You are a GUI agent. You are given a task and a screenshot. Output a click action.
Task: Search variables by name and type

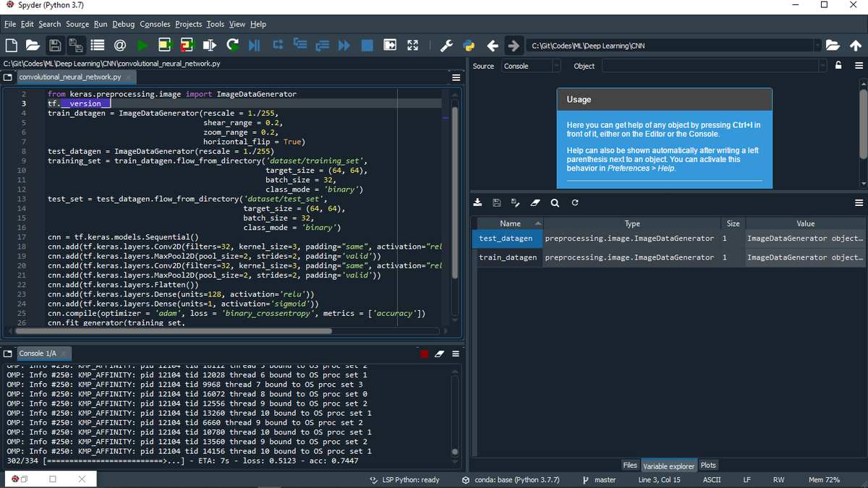(555, 202)
